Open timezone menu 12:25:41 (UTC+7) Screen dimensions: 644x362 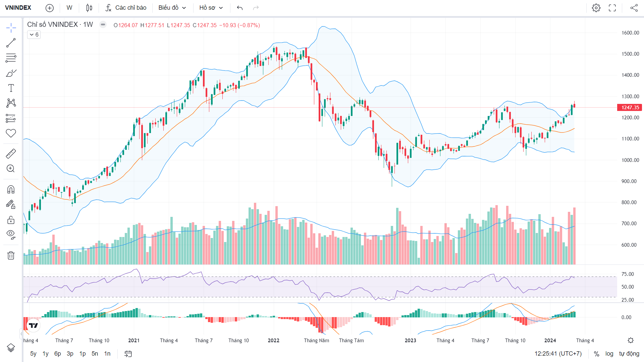click(x=558, y=354)
